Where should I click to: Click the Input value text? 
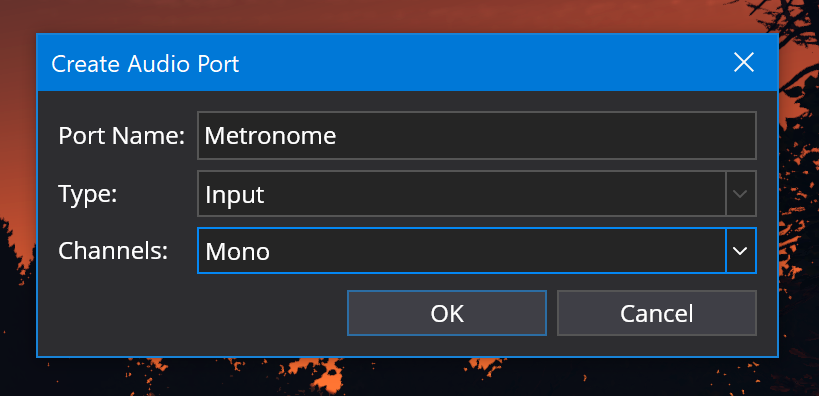pos(235,195)
